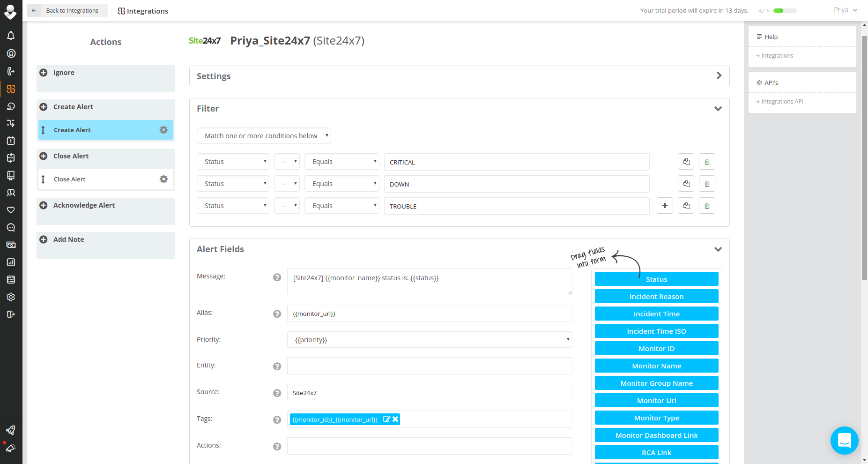The image size is (868, 464).
Task: Duplicate the DOWN filter condition
Action: tap(686, 184)
